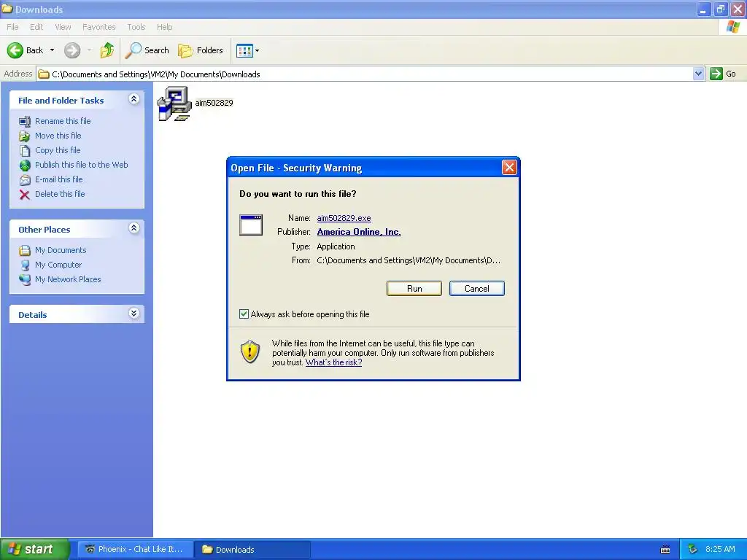Open the Edit menu

coord(36,27)
